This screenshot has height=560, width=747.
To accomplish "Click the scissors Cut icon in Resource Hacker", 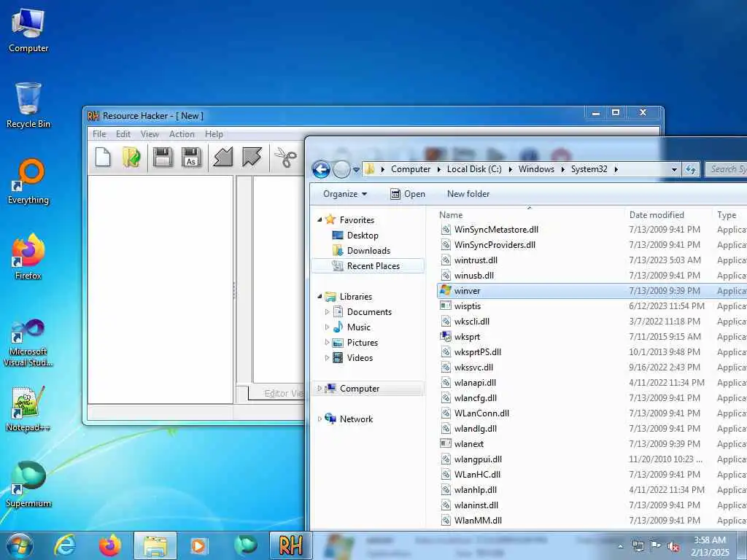I will [x=285, y=157].
